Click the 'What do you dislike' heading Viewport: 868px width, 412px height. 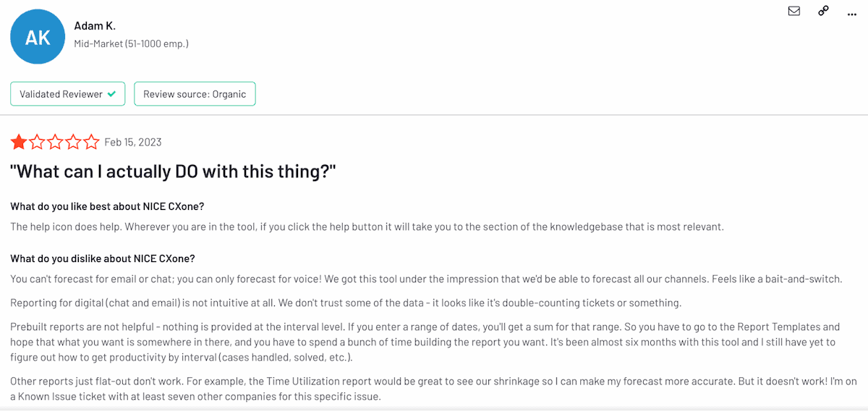[103, 258]
